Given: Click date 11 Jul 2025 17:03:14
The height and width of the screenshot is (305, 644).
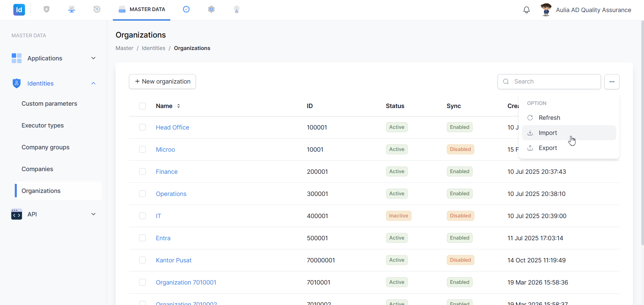Looking at the screenshot, I should pos(535,238).
